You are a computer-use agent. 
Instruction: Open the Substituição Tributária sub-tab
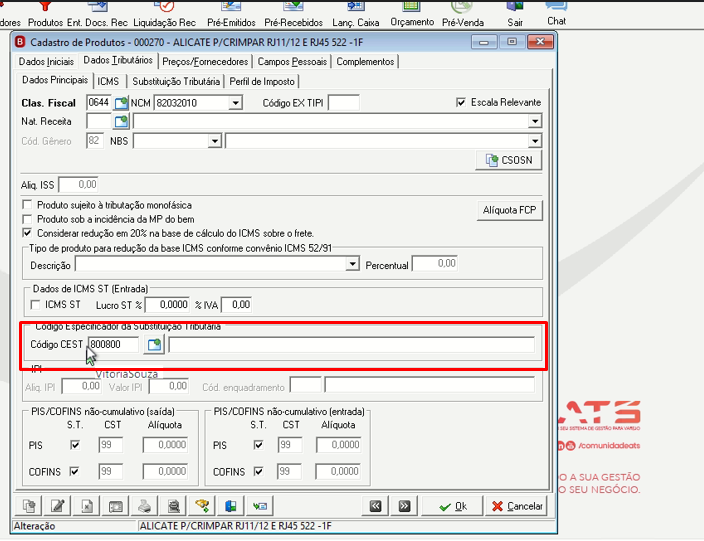tap(176, 81)
